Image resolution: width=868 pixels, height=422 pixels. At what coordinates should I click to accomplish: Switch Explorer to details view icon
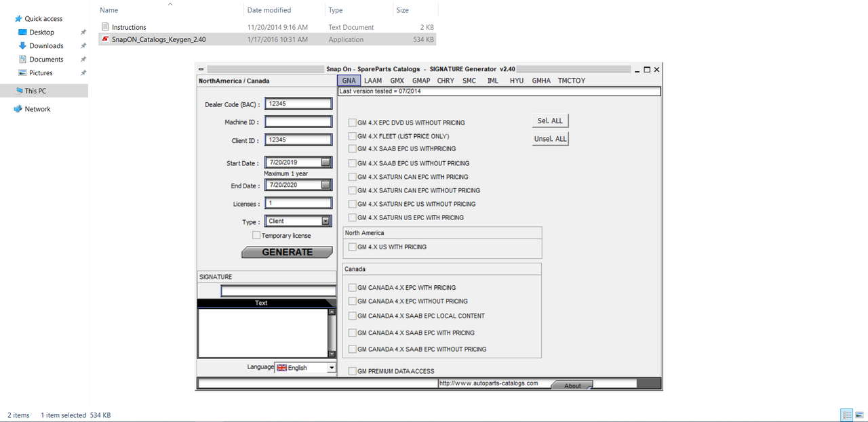[x=847, y=415]
